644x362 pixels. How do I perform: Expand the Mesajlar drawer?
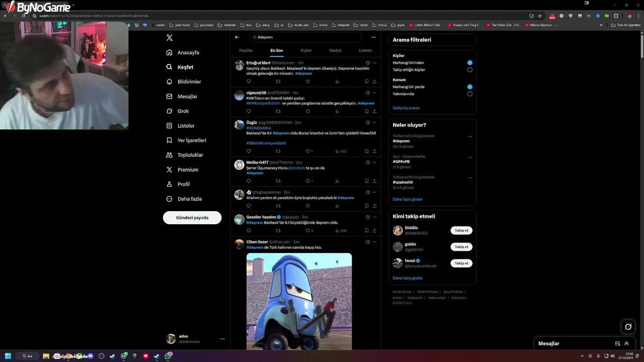click(626, 343)
